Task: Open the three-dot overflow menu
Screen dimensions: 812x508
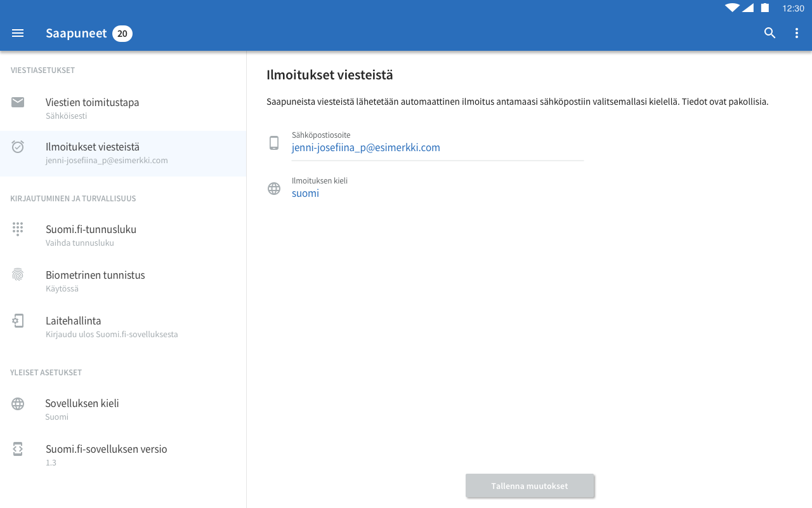Action: 797,33
